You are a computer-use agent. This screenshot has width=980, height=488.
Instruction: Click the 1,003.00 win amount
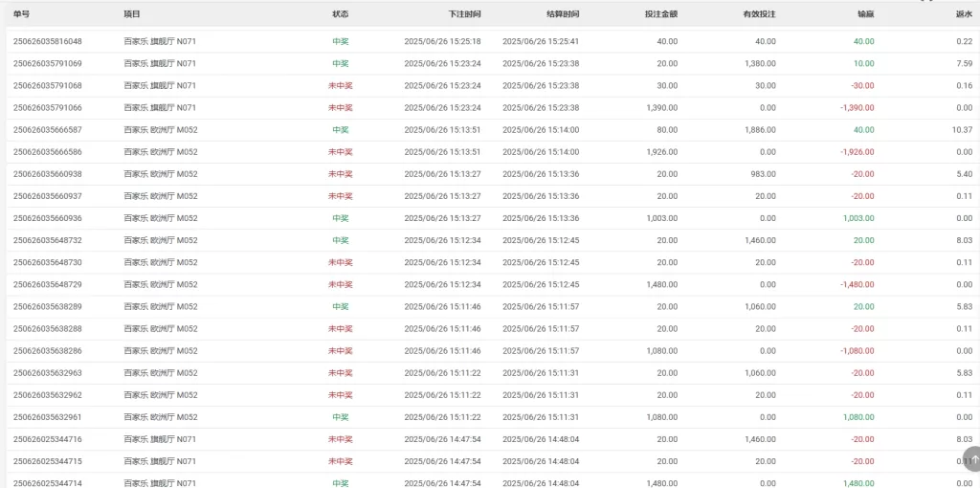coord(858,218)
